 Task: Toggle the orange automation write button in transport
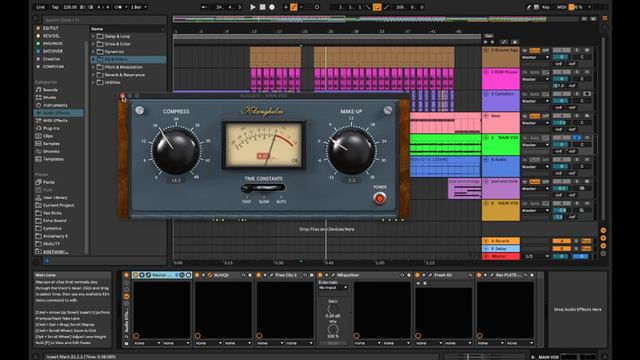[293, 7]
